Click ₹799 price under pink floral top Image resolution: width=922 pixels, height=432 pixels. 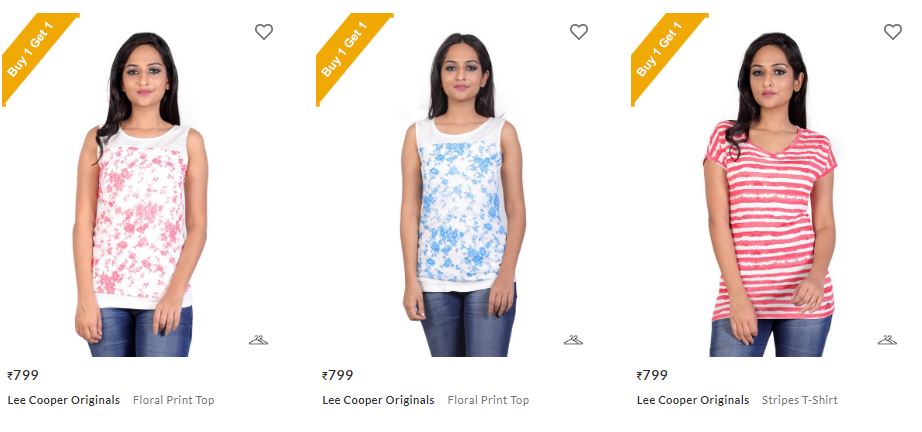[23, 375]
